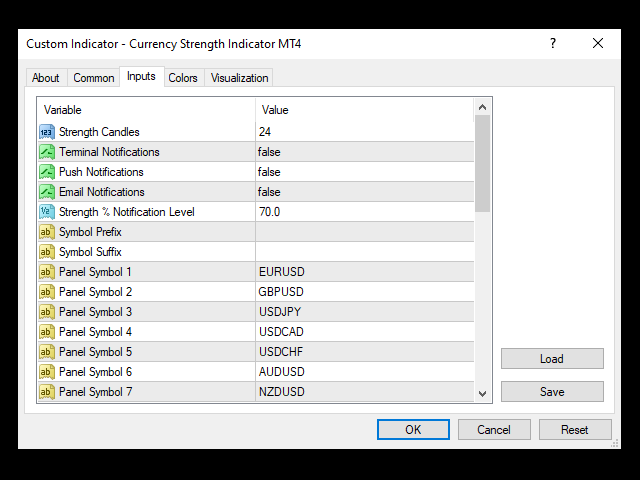Screen dimensions: 640x480
Task: Select the Panel Symbol 5 label
Action: pyautogui.click(x=96, y=352)
